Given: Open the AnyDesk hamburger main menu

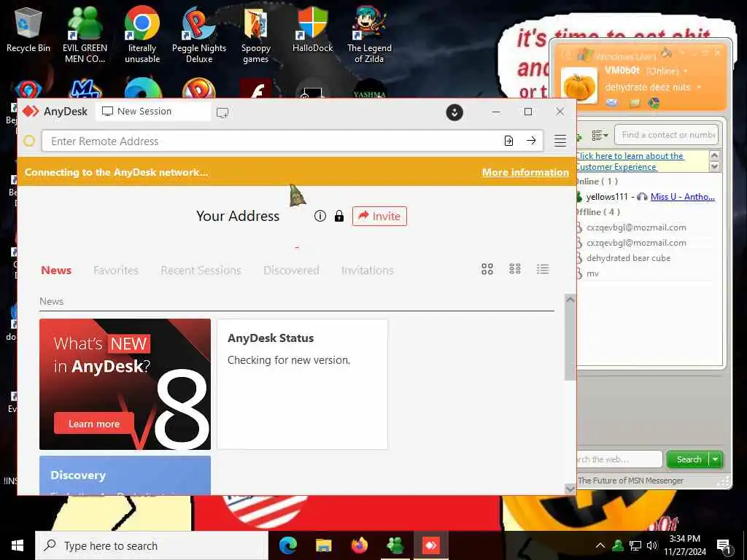Looking at the screenshot, I should [560, 141].
